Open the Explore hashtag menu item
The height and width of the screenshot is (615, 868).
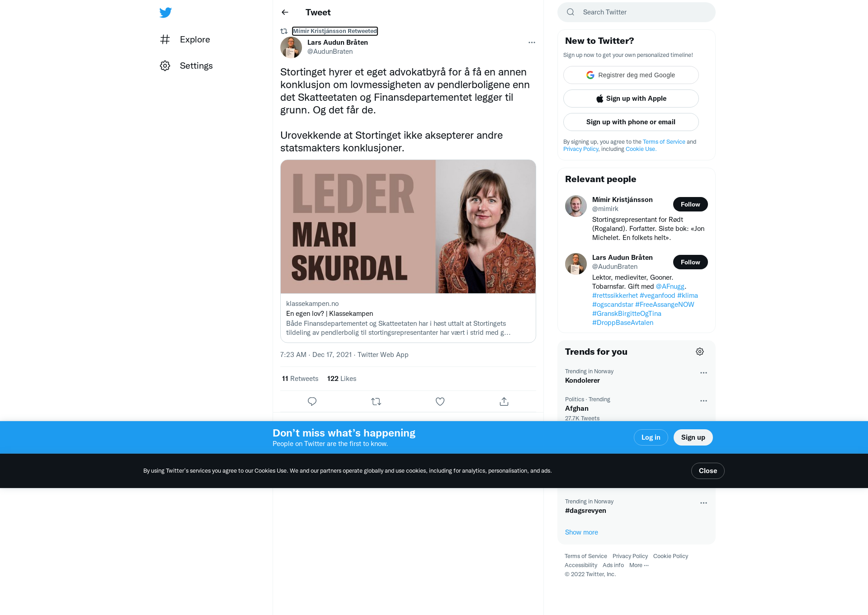[185, 39]
